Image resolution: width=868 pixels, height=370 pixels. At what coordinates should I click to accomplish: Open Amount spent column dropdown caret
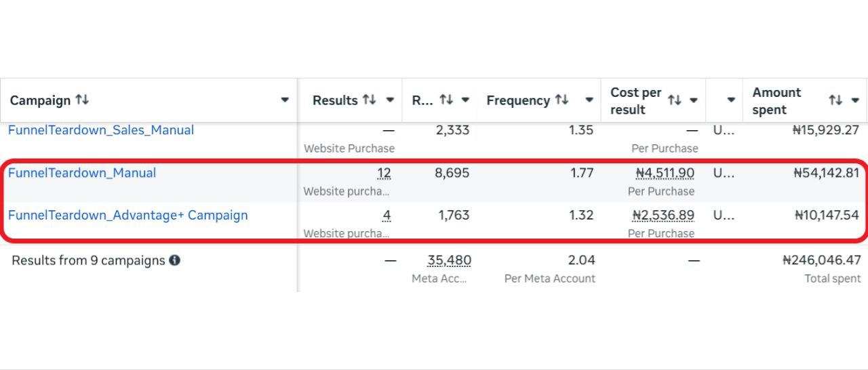(855, 100)
